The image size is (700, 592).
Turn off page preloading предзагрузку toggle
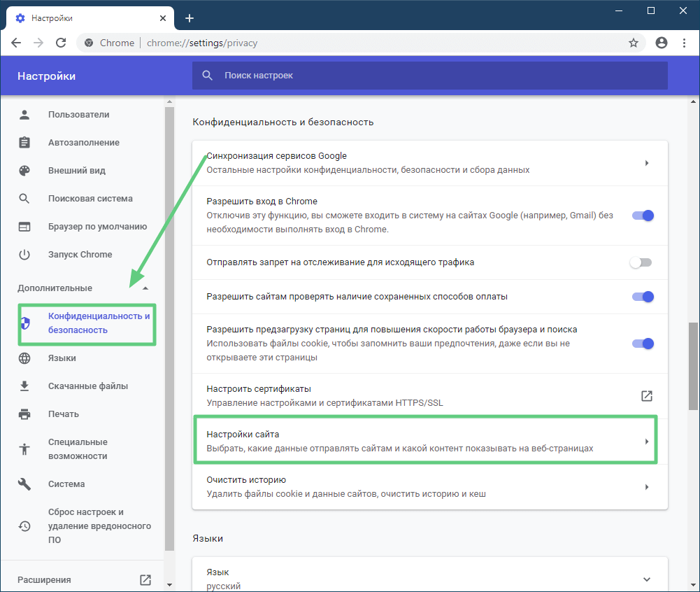(643, 344)
